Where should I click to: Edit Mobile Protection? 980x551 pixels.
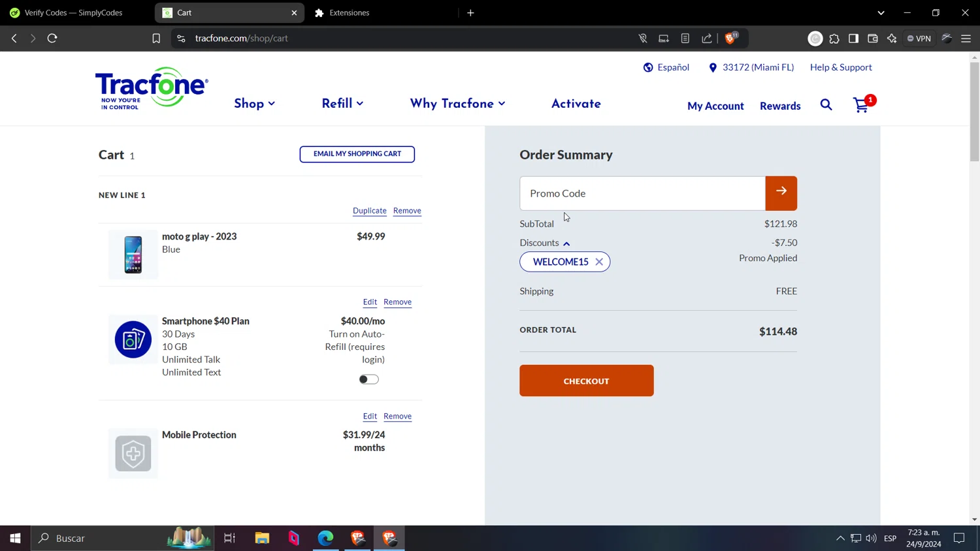370,417
